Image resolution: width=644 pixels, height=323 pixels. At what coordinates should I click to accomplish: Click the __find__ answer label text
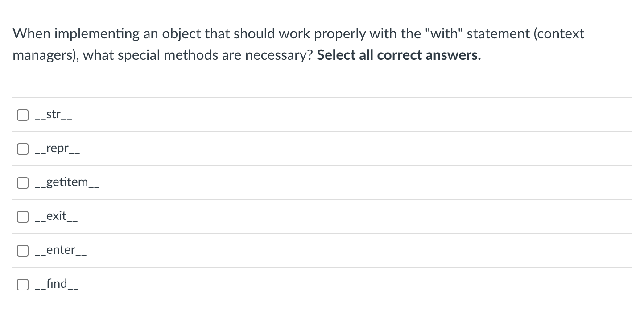58,284
